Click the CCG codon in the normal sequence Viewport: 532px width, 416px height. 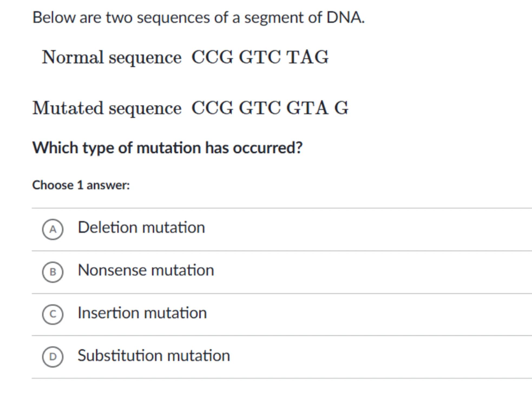tap(212, 57)
